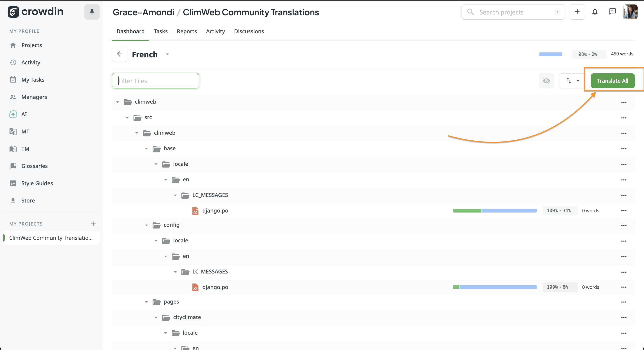Open more options for top-level climweb folder
This screenshot has width=644, height=350.
[x=624, y=102]
